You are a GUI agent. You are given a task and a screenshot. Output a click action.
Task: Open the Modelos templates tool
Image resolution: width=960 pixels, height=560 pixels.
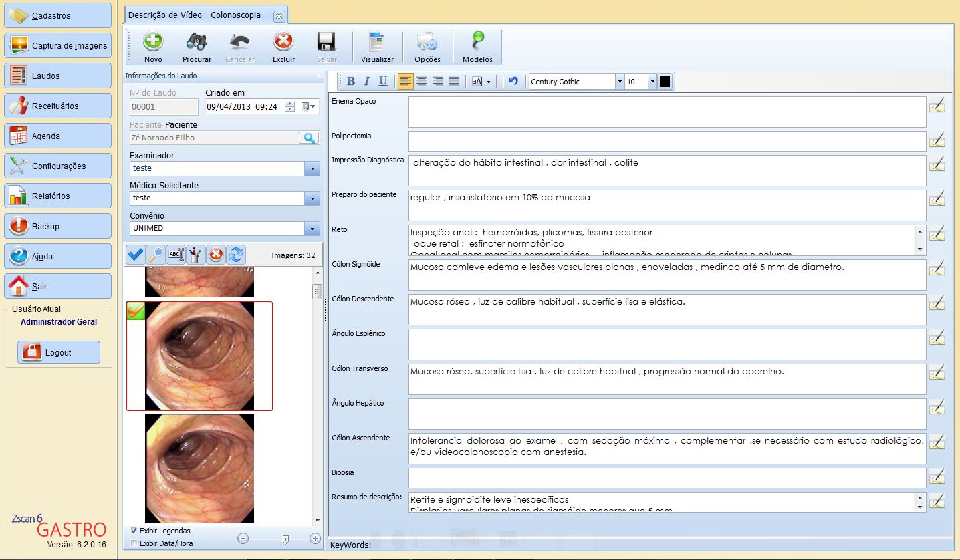click(477, 43)
